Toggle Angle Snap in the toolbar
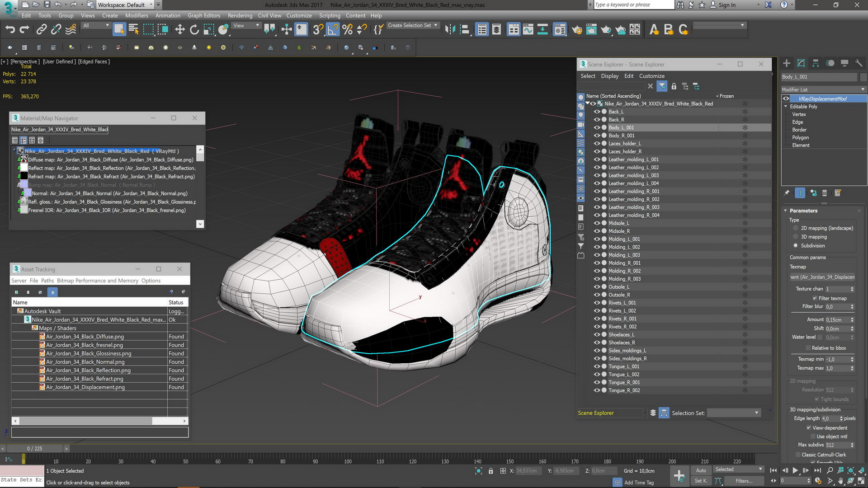The image size is (868, 488). coord(333,30)
